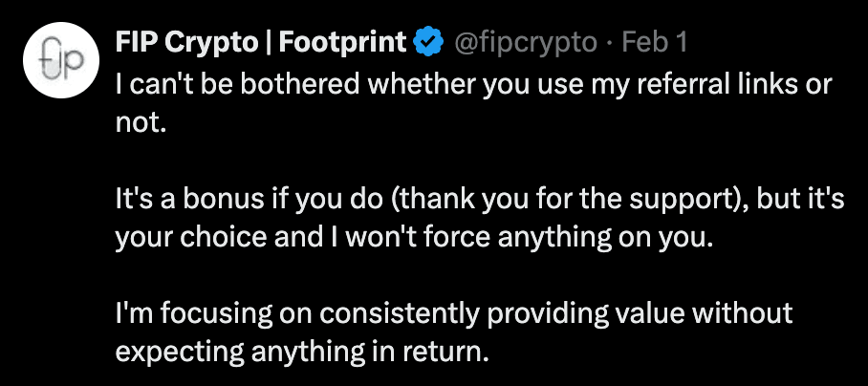The width and height of the screenshot is (868, 386).
Task: Click the fip logo lettering in avatar
Action: pyautogui.click(x=61, y=60)
